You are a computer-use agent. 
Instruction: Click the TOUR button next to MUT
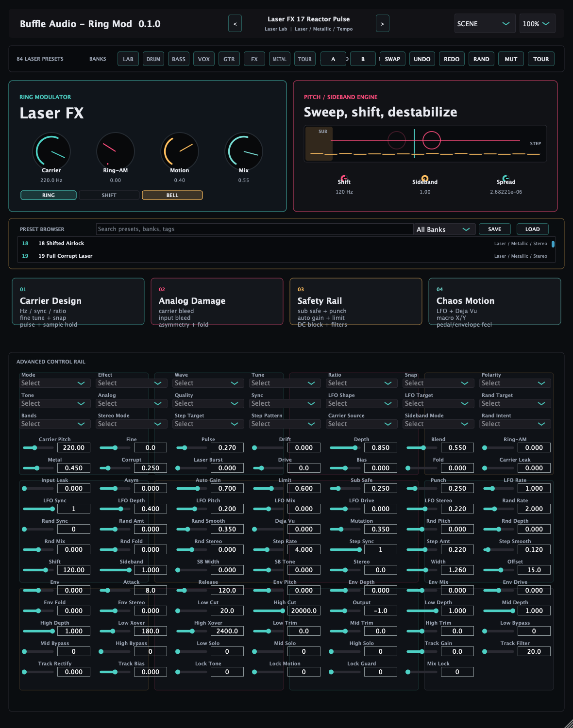pyautogui.click(x=541, y=59)
